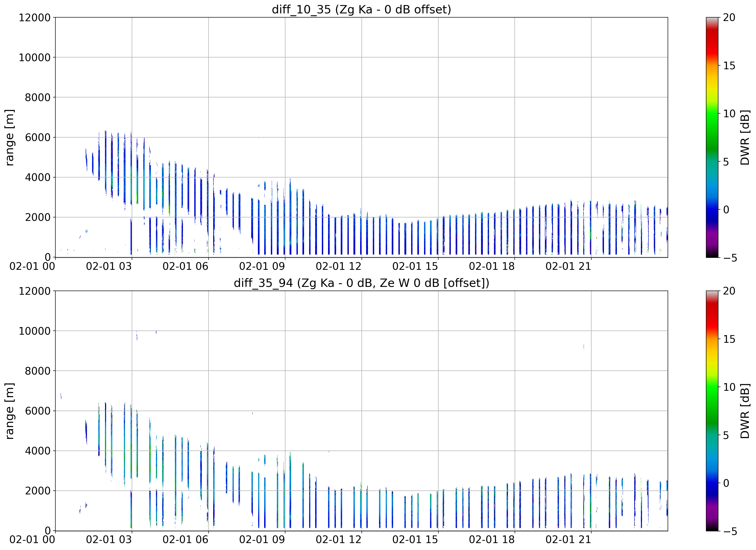Click the 2000 y-tick in the diff_35_94 plot
This screenshot has height=550, width=756.
pos(38,491)
